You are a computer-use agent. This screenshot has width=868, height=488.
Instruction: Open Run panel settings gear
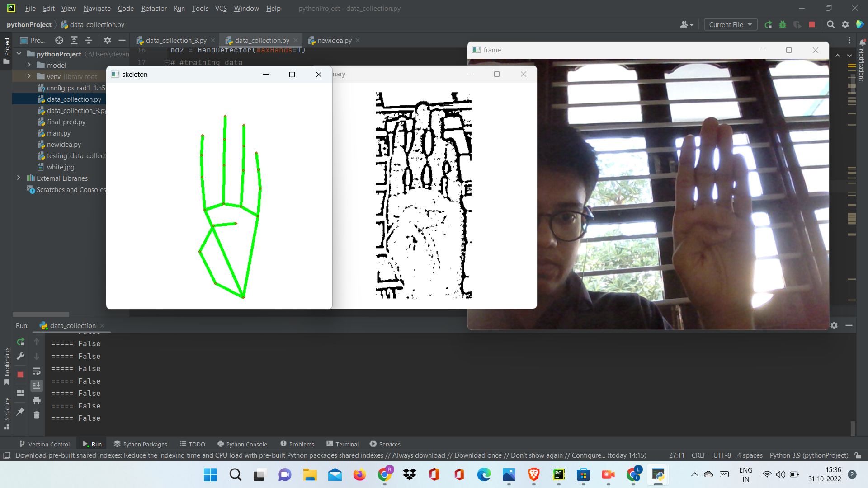click(x=834, y=325)
